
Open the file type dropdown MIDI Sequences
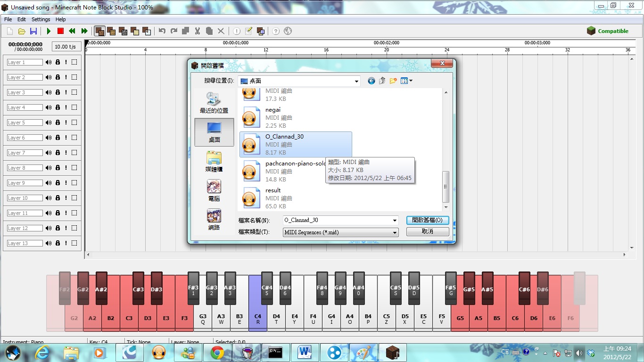pos(395,232)
